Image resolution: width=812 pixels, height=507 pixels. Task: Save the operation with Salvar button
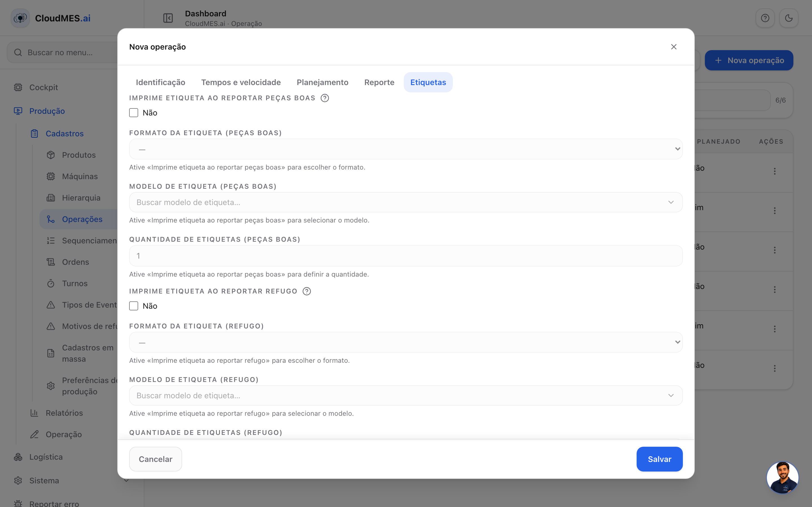pos(659,459)
